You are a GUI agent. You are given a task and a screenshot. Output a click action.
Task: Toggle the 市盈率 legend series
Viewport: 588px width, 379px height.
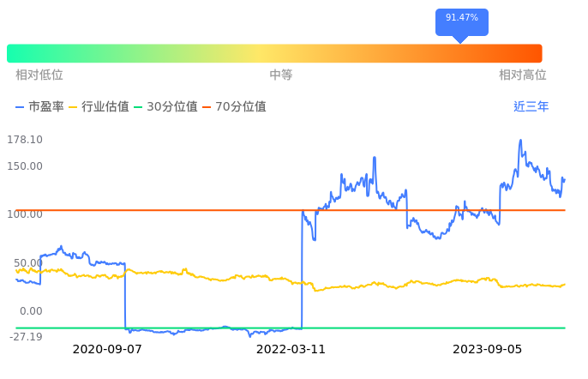tap(39, 107)
